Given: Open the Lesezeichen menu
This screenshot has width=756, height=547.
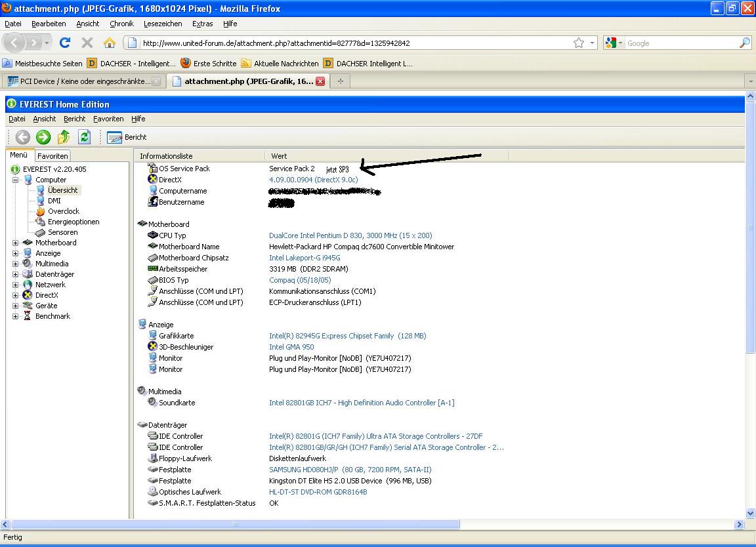Looking at the screenshot, I should [163, 24].
